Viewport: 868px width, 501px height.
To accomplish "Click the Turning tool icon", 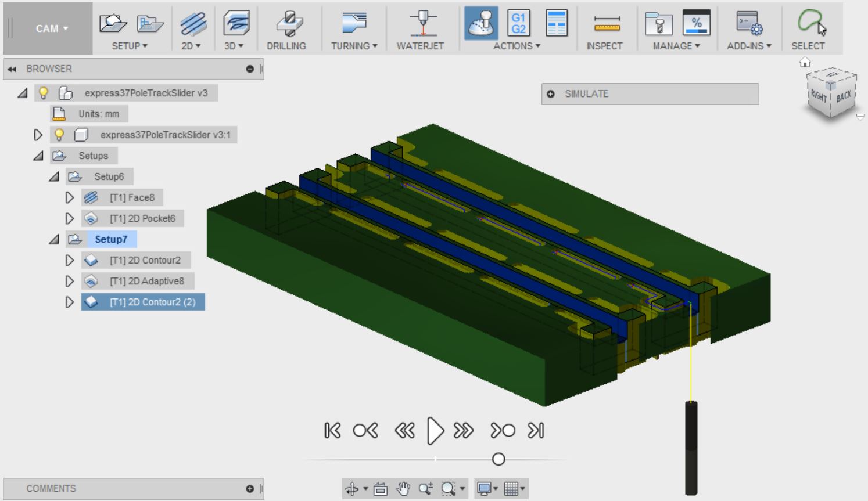I will [354, 23].
